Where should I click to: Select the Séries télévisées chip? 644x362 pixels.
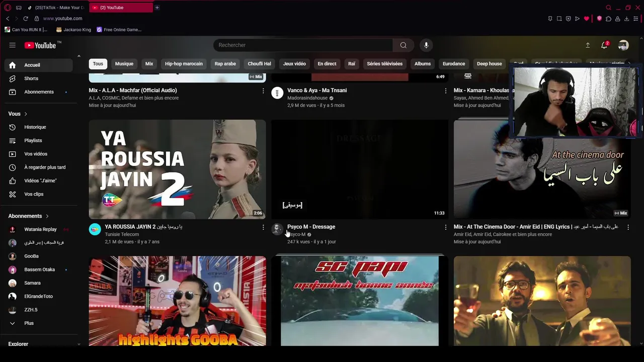pos(385,64)
